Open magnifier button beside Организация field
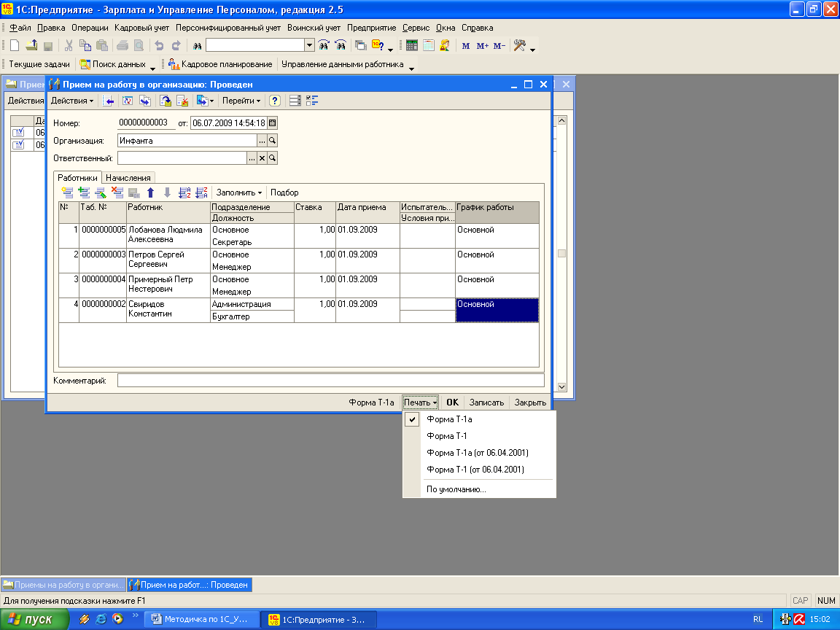Viewport: 840px width, 630px height. 272,141
